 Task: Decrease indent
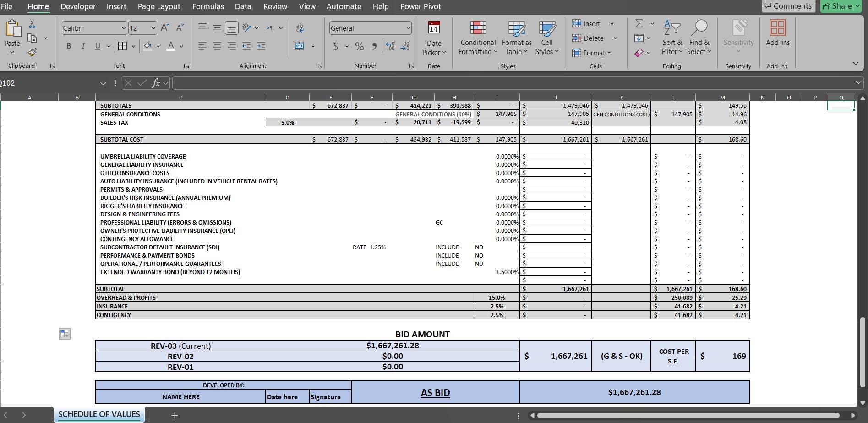click(x=246, y=46)
